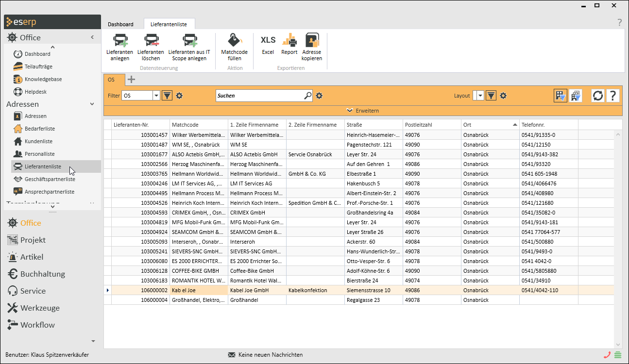Click the refresh icon in the orange toolbar
Viewport: 629px width, 364px height.
pyautogui.click(x=598, y=96)
